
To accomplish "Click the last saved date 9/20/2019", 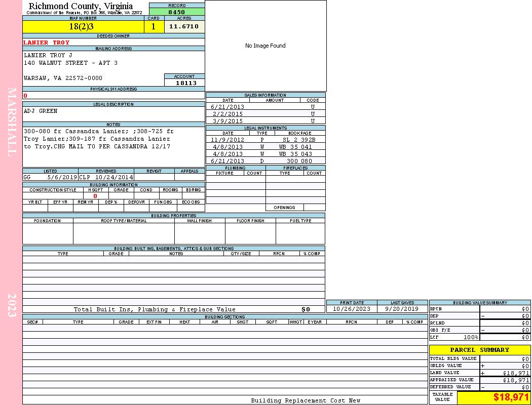I will tap(402, 309).
